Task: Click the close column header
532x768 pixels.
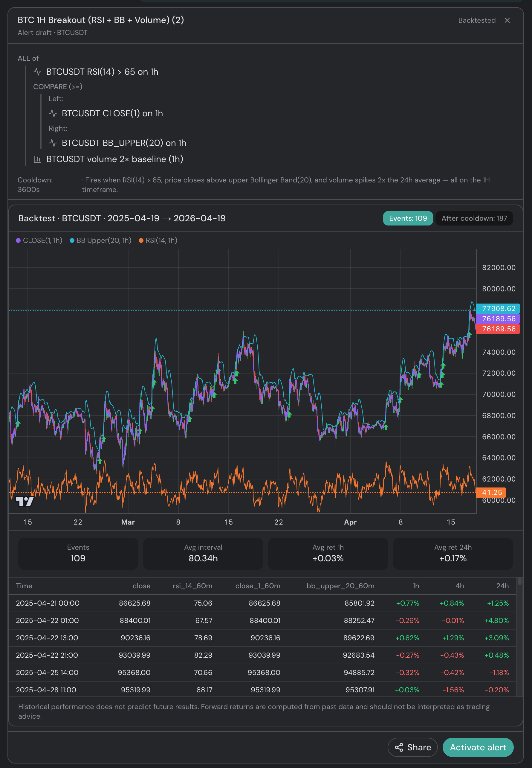Action: [141, 586]
